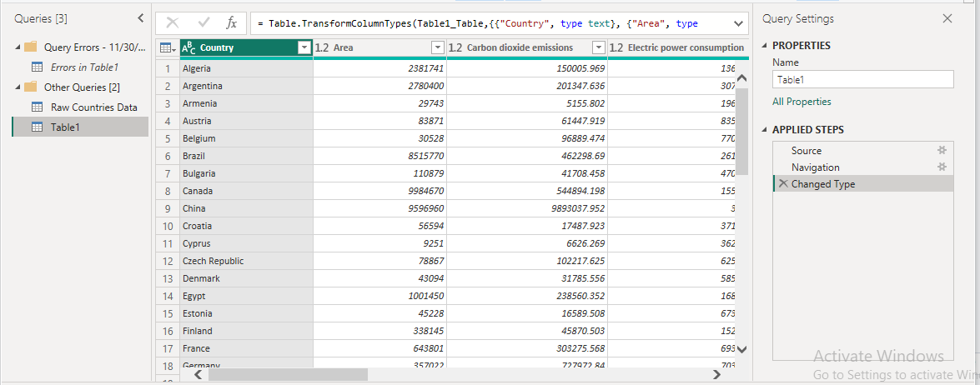Screen dimensions: 980x385
Task: Click the query Name input field
Action: pos(863,79)
